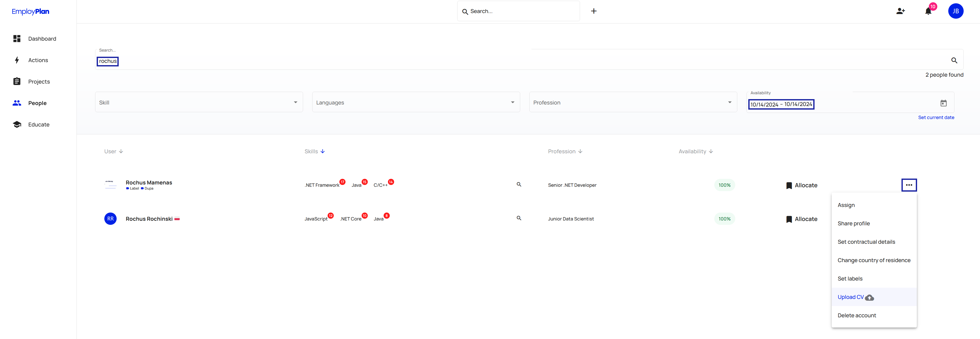
Task: Click skills magnifier in Rochus Rochinski row
Action: click(x=519, y=218)
